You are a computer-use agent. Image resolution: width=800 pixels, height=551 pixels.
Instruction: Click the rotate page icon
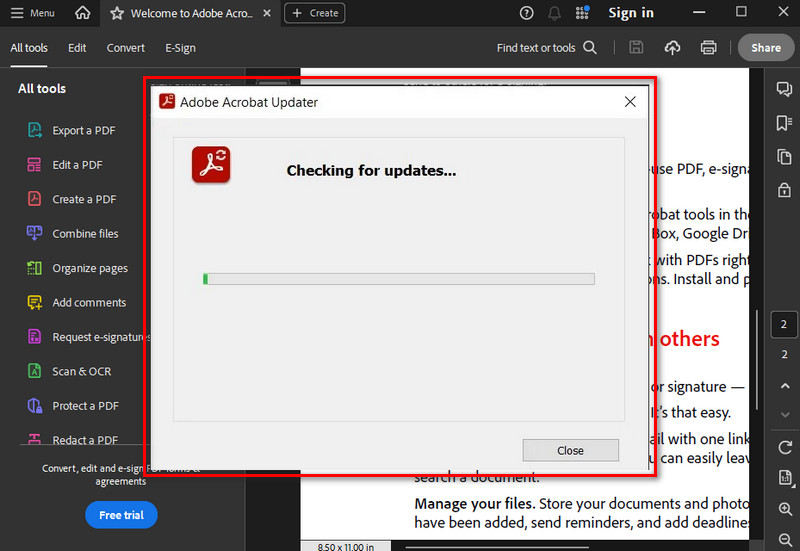(x=784, y=447)
